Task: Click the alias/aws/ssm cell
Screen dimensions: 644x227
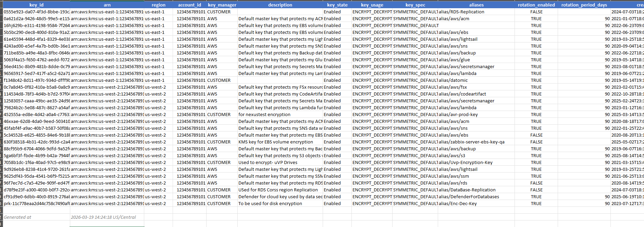Action: [x=476, y=176]
